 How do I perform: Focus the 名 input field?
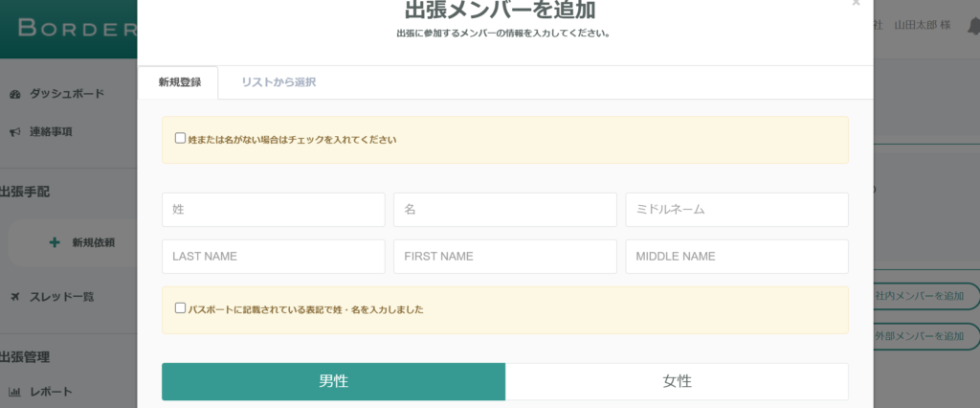pos(505,210)
